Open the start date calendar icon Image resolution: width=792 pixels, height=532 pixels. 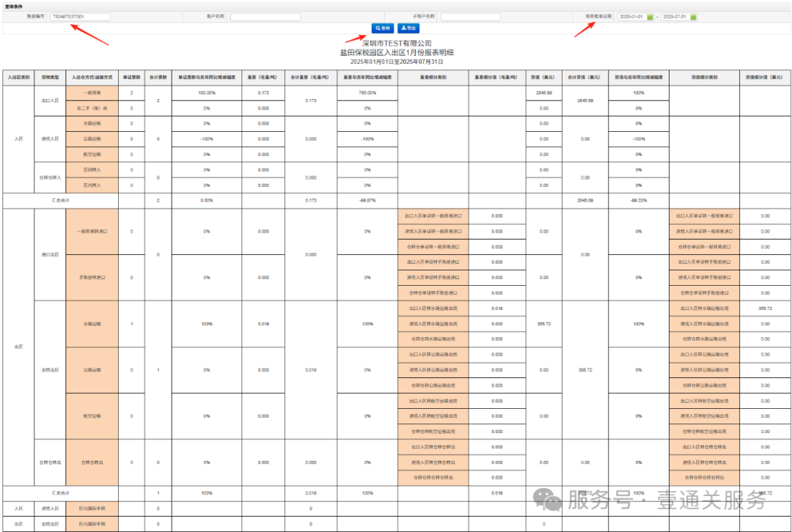click(650, 17)
